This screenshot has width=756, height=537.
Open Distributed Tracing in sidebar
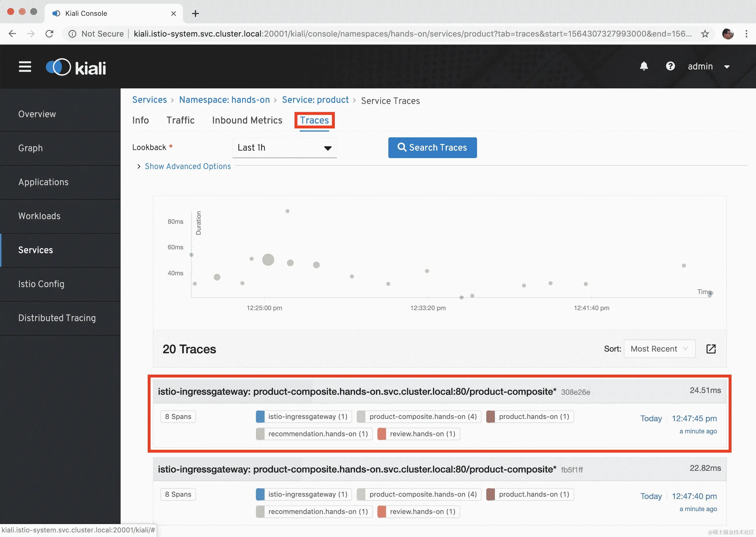coord(57,318)
